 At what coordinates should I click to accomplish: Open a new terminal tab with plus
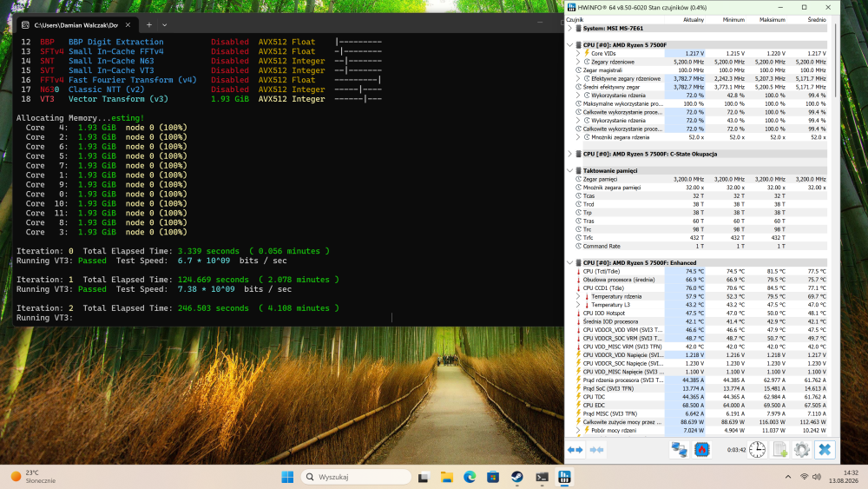149,25
